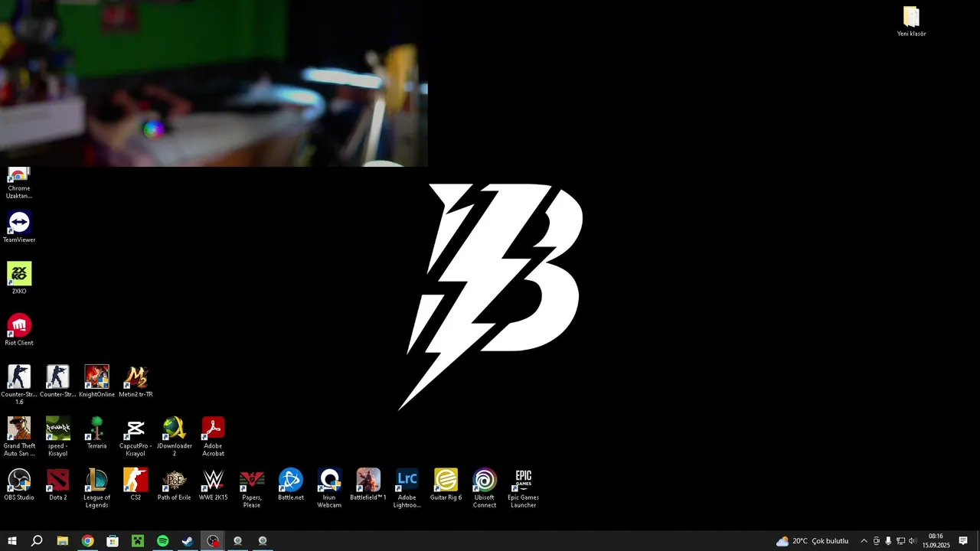Select the Battlefield 1 shortcut icon
The width and height of the screenshot is (980, 551).
point(368,484)
